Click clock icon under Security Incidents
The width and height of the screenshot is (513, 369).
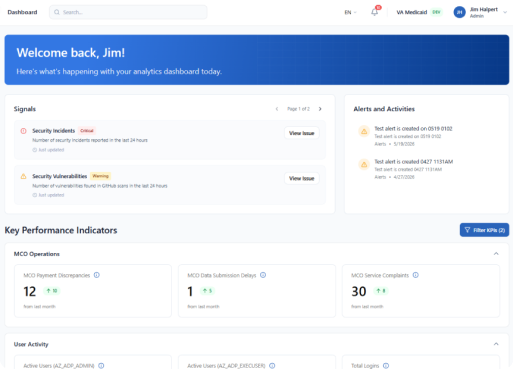[34, 150]
